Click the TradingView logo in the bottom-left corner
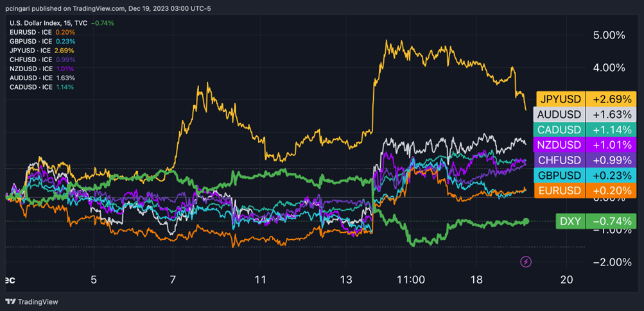This screenshot has width=644, height=311. (31, 301)
